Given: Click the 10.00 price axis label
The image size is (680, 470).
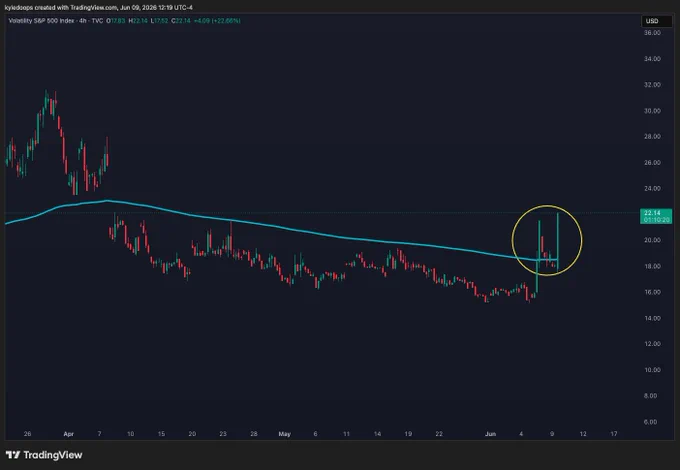Looking at the screenshot, I should pyautogui.click(x=652, y=369).
